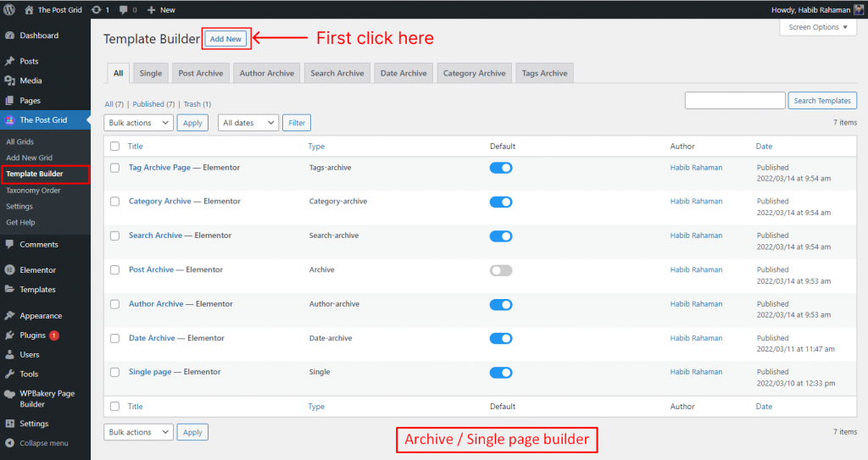The width and height of the screenshot is (868, 460).
Task: Switch to the Author Archive tab
Action: (267, 73)
